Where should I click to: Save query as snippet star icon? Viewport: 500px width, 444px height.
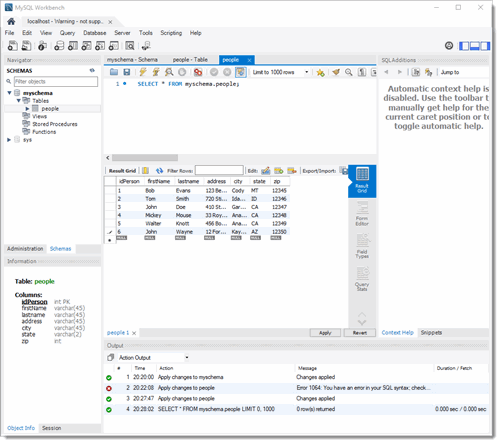(x=320, y=72)
